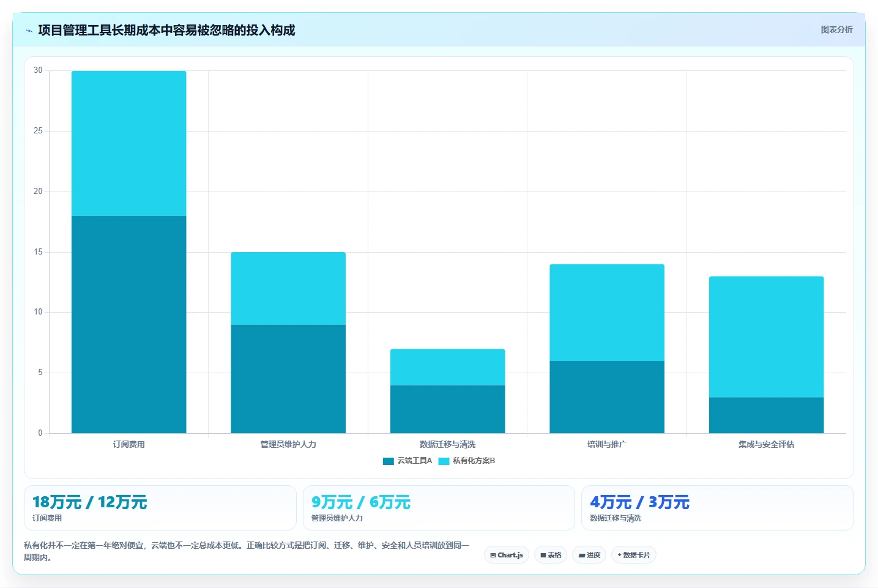878x588 pixels.
Task: Click the chart title 项目管理工具长期成本
Action: (x=166, y=30)
